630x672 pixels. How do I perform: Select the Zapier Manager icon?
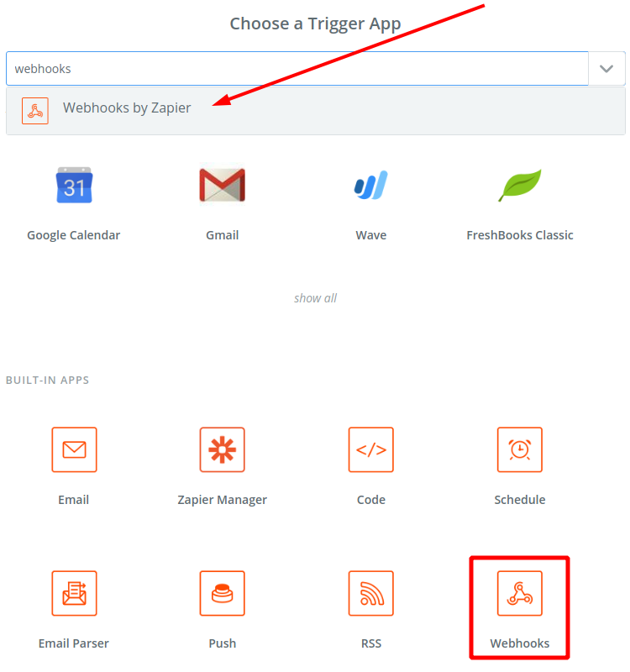click(222, 449)
